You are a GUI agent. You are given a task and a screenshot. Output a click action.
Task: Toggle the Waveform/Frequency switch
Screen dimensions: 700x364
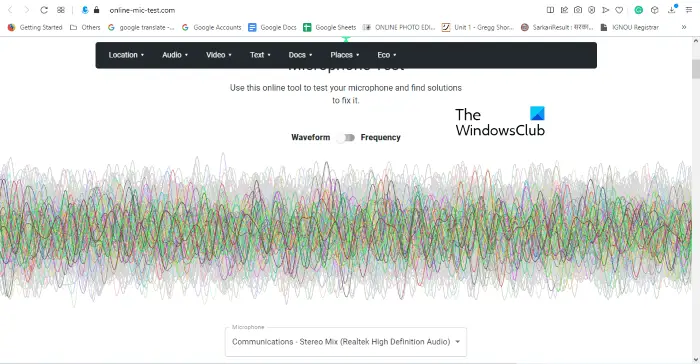pyautogui.click(x=346, y=138)
